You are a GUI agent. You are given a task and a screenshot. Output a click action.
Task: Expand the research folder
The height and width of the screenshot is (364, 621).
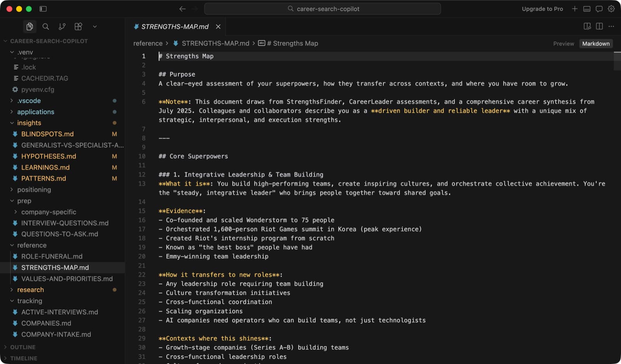point(30,290)
